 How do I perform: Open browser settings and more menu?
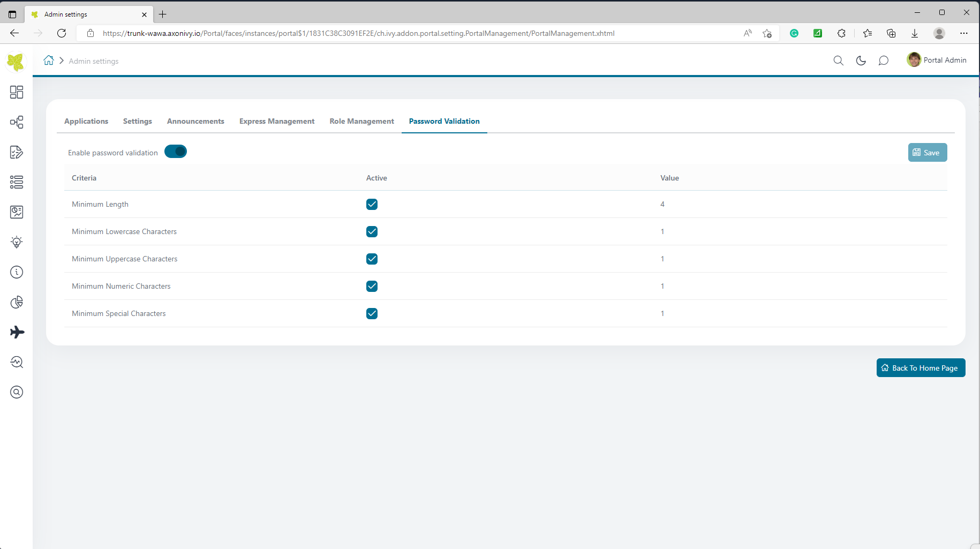[x=963, y=33]
